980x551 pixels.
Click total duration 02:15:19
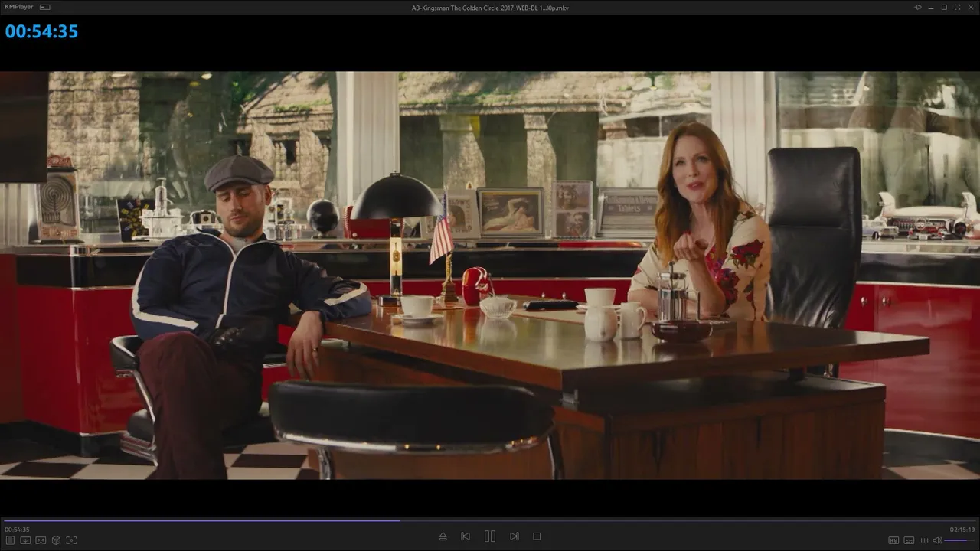[962, 530]
